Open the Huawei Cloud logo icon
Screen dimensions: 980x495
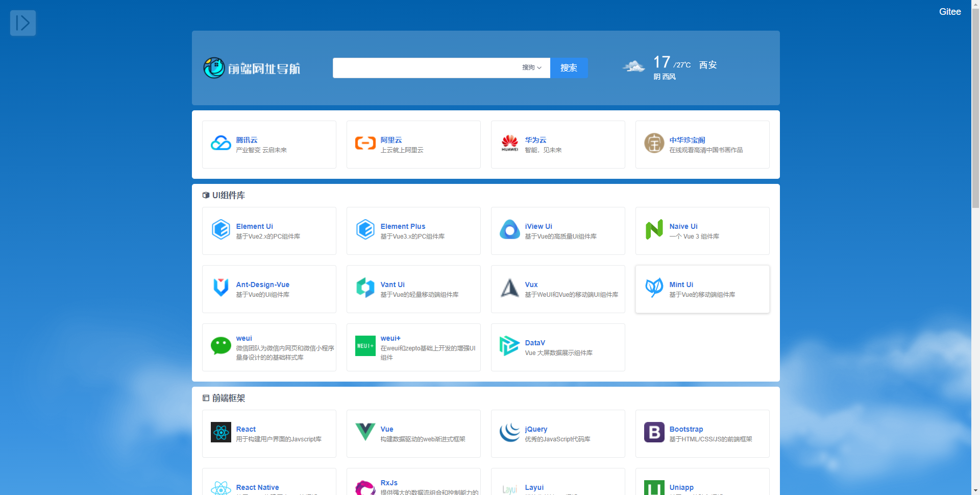(x=509, y=144)
